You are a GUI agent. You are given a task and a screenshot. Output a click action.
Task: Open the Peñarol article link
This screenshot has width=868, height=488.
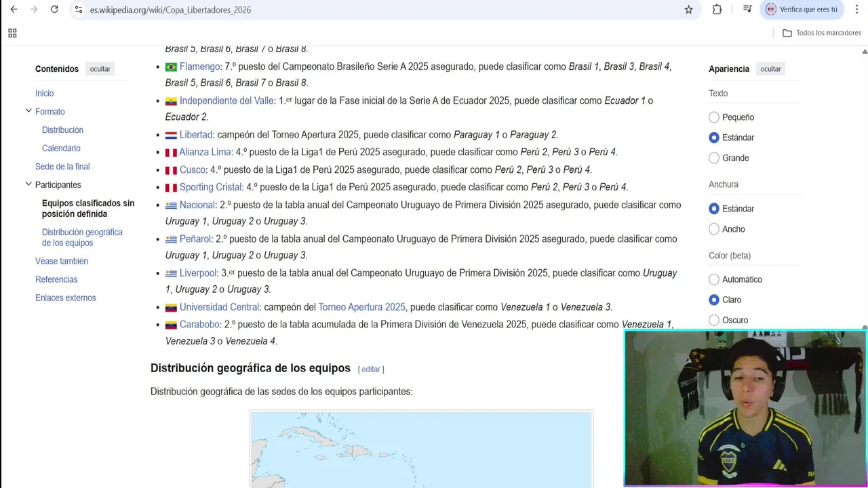(195, 239)
